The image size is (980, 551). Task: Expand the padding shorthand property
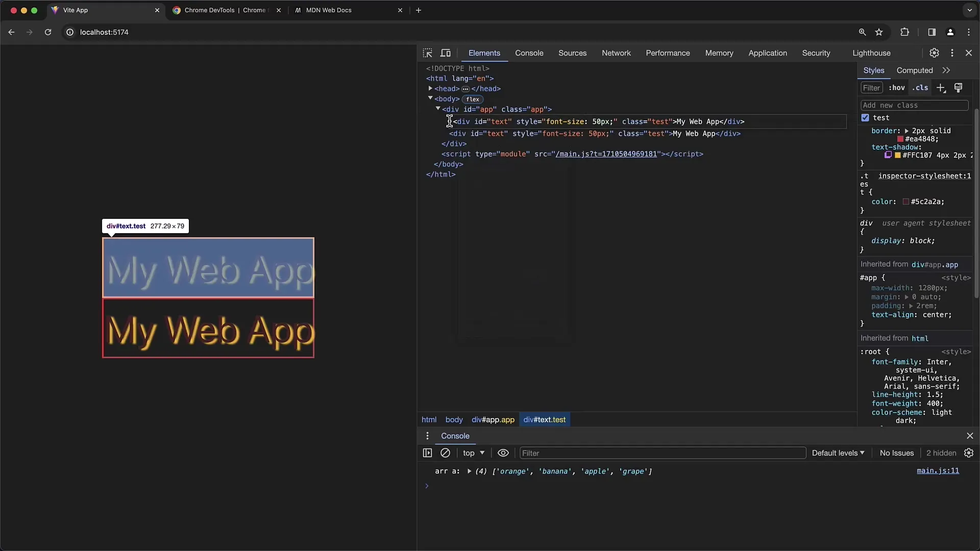tap(911, 306)
